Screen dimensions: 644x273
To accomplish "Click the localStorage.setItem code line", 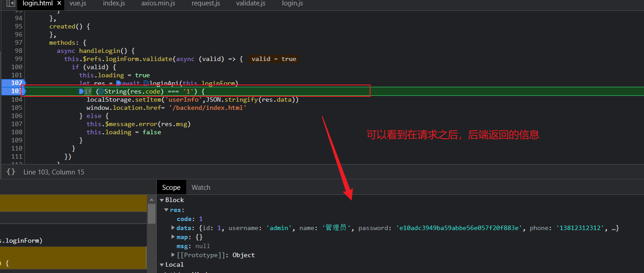I will pos(193,99).
